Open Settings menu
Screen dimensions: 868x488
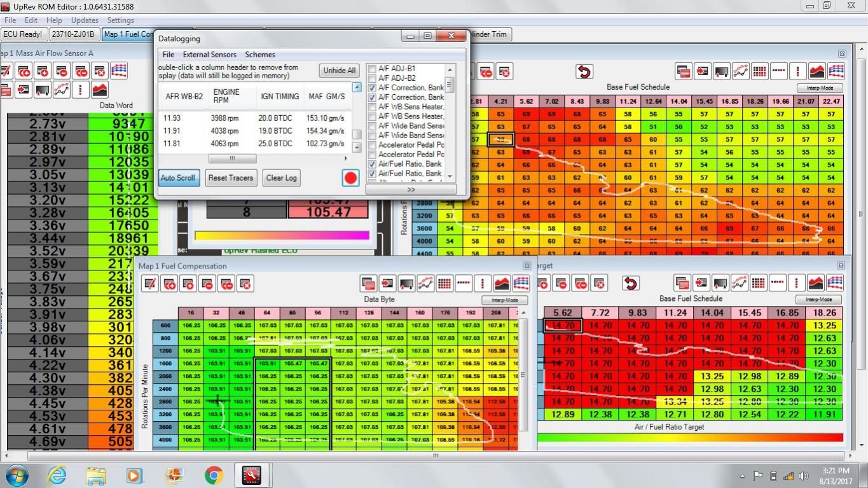click(x=120, y=20)
